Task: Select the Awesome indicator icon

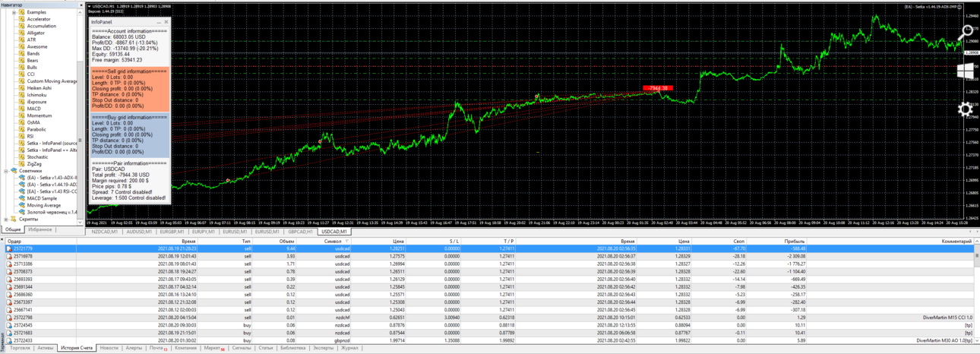Action: (22, 46)
